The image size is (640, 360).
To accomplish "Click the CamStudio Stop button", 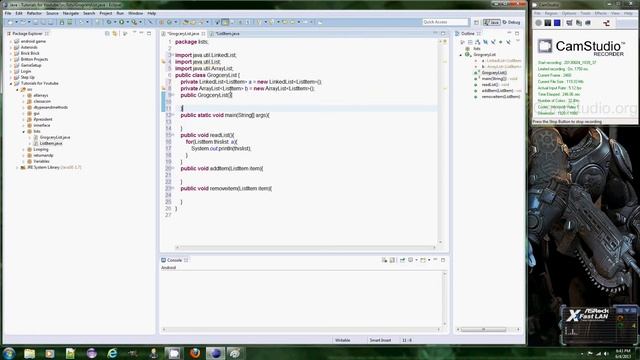I will tap(557, 23).
